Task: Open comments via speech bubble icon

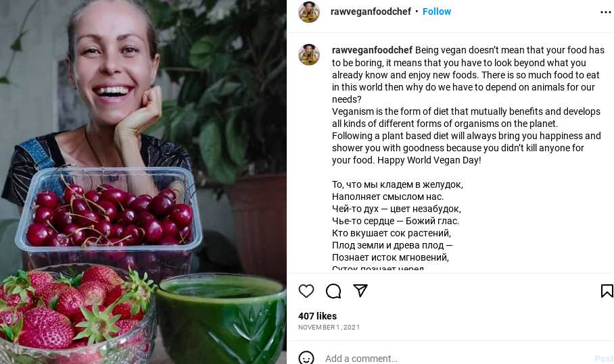Action: click(333, 291)
